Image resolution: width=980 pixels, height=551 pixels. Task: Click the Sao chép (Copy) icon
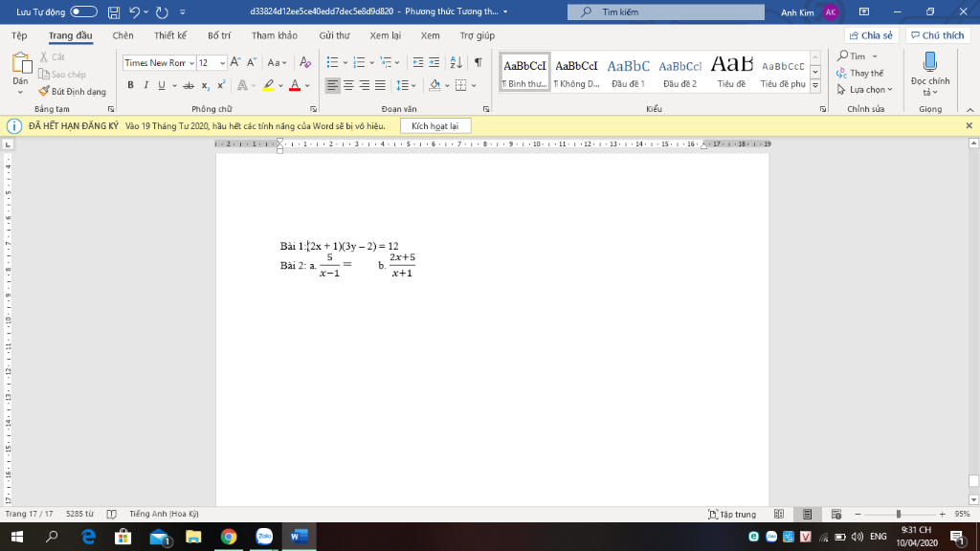pyautogui.click(x=44, y=75)
